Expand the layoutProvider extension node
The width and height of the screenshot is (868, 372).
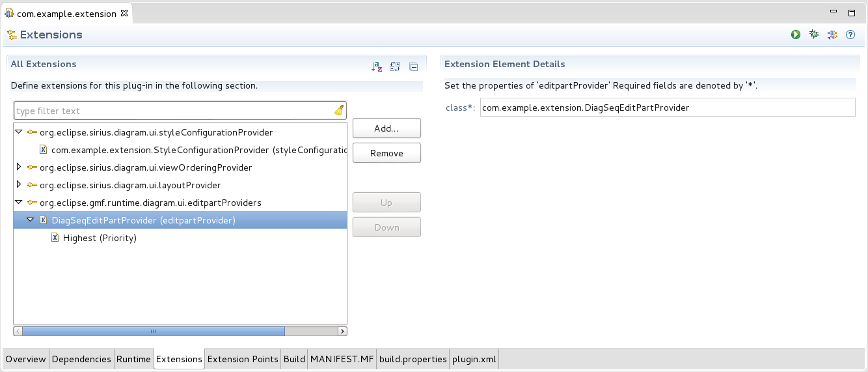(x=19, y=185)
